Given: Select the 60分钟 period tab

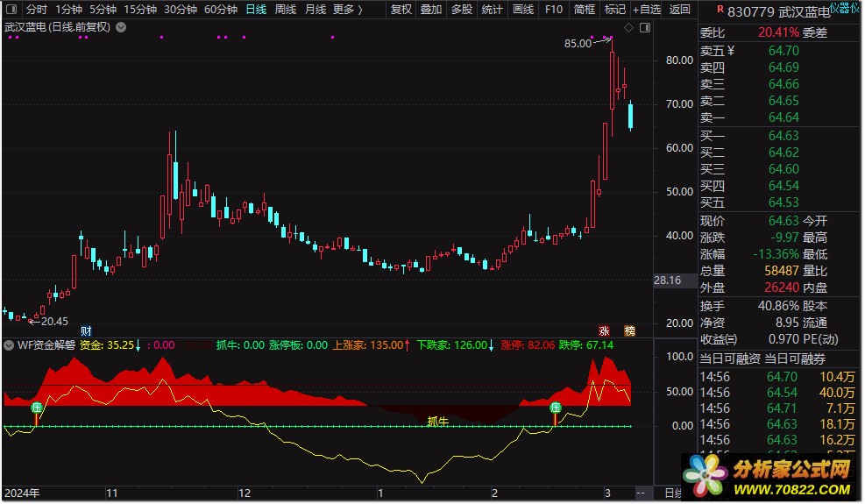Looking at the screenshot, I should click(221, 10).
